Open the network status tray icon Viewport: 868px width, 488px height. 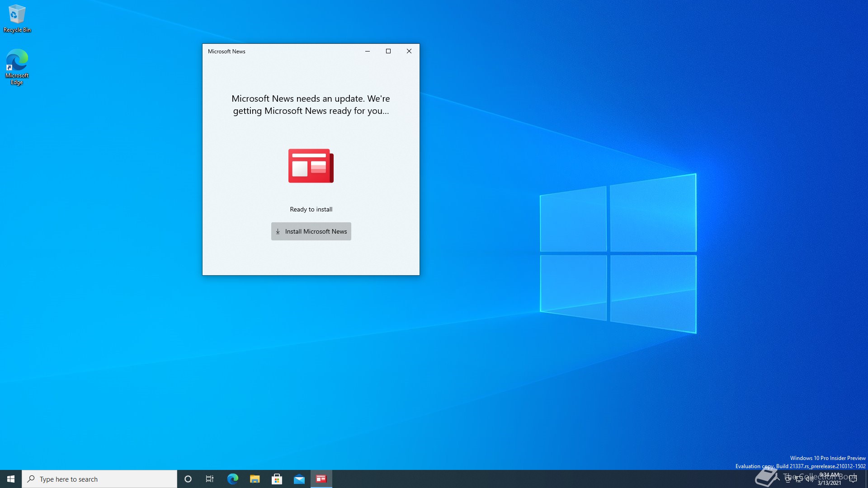pos(799,479)
